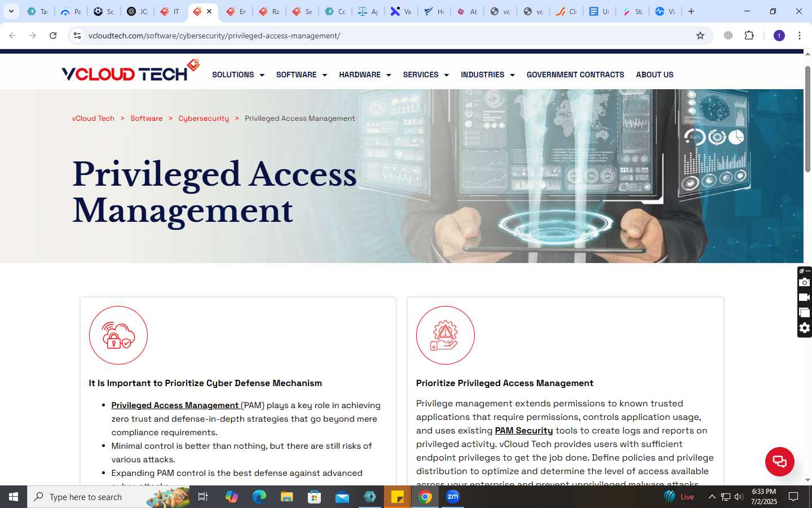
Task: Open Google Chrome from the taskbar
Action: click(426, 497)
